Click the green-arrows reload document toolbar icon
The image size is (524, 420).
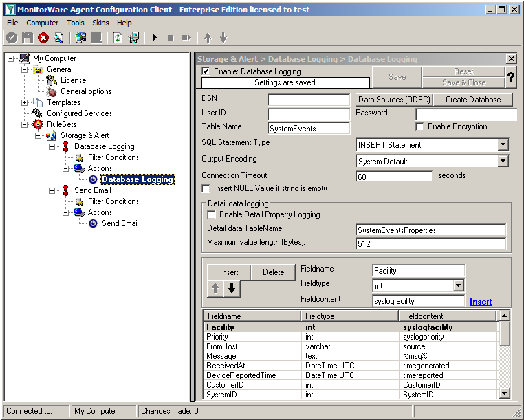pyautogui.click(x=118, y=38)
